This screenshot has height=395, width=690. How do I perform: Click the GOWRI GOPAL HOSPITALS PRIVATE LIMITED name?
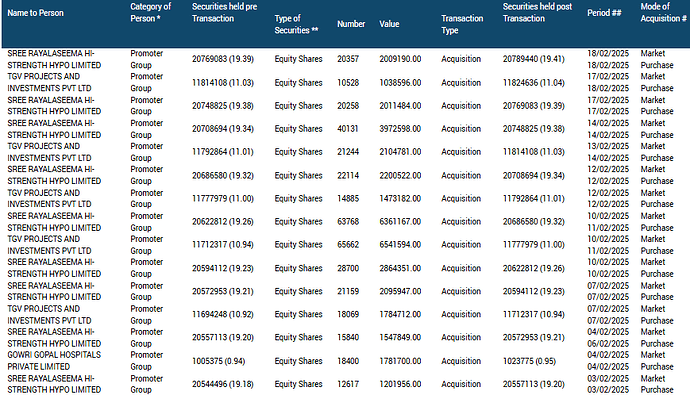click(x=54, y=361)
